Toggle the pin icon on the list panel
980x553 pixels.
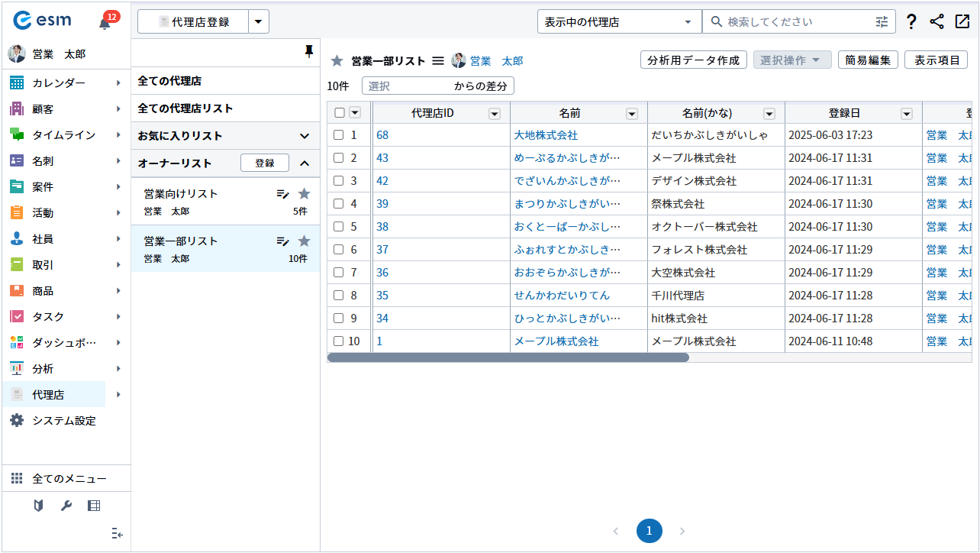pos(309,51)
